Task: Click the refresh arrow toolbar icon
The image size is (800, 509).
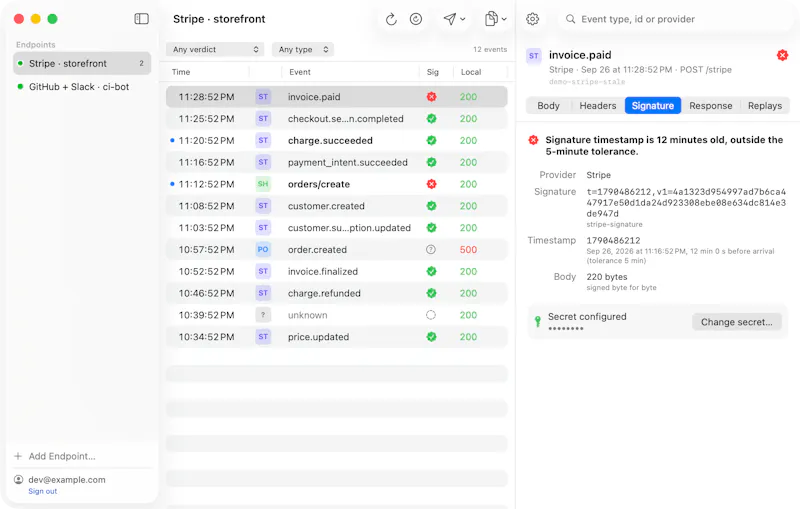Action: coord(391,19)
